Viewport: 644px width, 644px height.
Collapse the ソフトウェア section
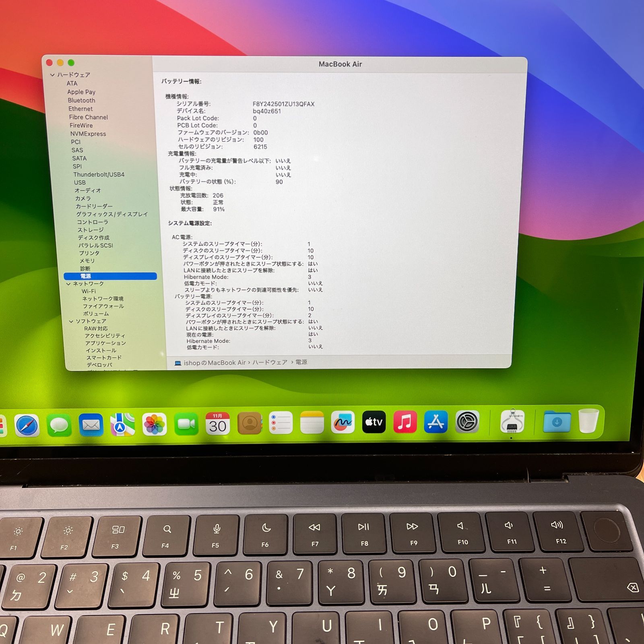click(x=71, y=321)
